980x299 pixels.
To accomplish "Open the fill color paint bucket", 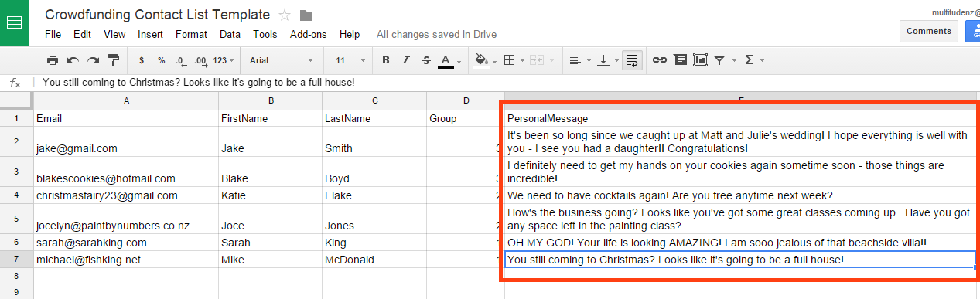I will click(x=483, y=59).
